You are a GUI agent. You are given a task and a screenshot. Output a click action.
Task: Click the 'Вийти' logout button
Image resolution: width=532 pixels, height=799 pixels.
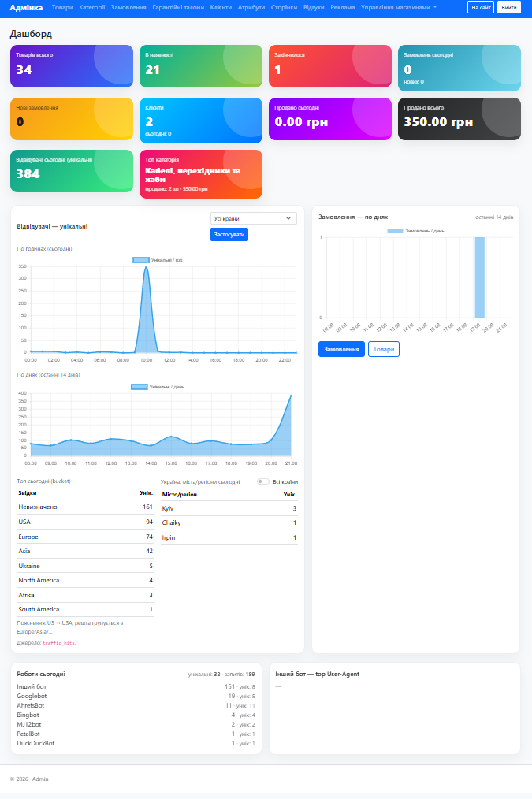pyautogui.click(x=508, y=7)
